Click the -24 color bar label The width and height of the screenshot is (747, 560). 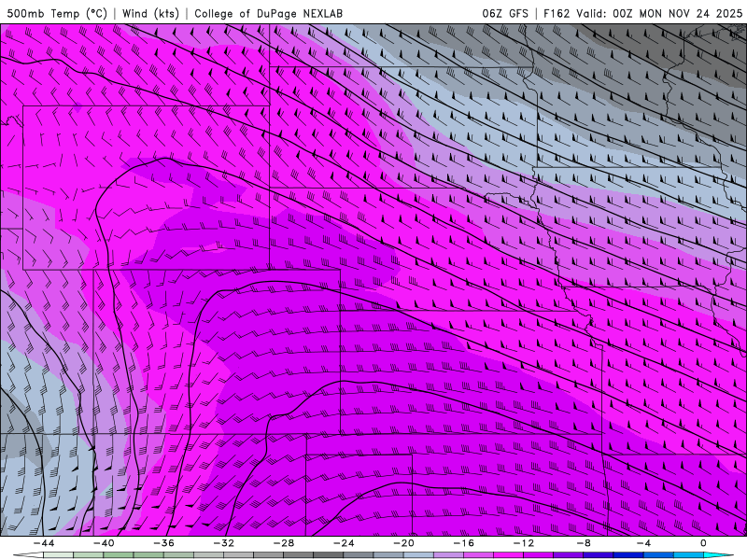344,543
